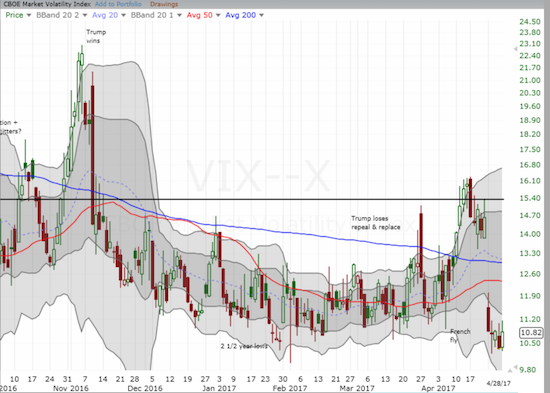The image size is (550, 393).
Task: Click the 'French fly' annotation
Action: click(460, 335)
